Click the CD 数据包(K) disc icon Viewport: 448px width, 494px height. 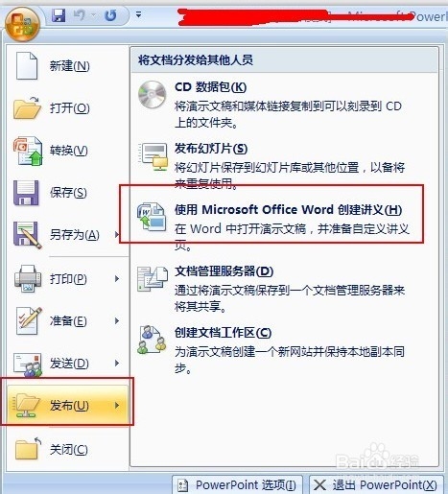pos(152,95)
